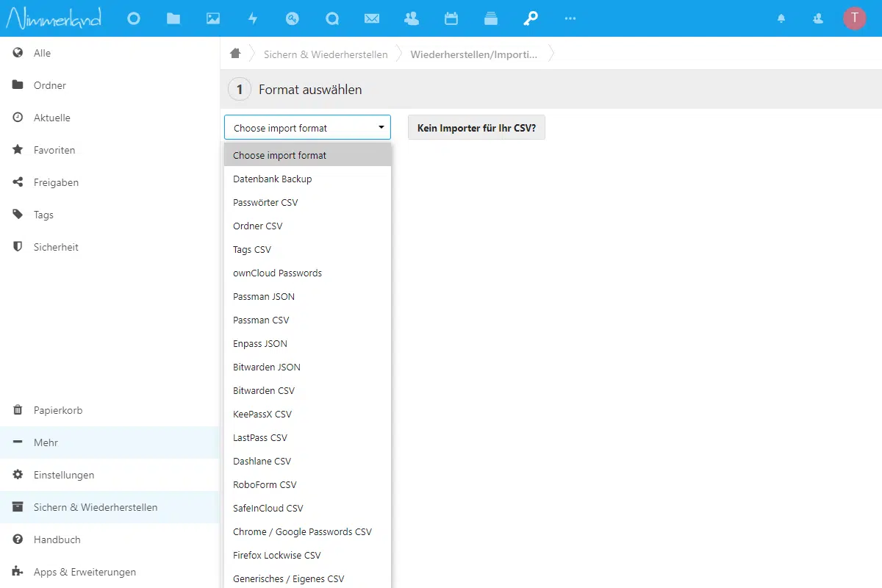Select Chrome / Google Passwords CSV format
This screenshot has height=588, width=882.
(x=307, y=531)
